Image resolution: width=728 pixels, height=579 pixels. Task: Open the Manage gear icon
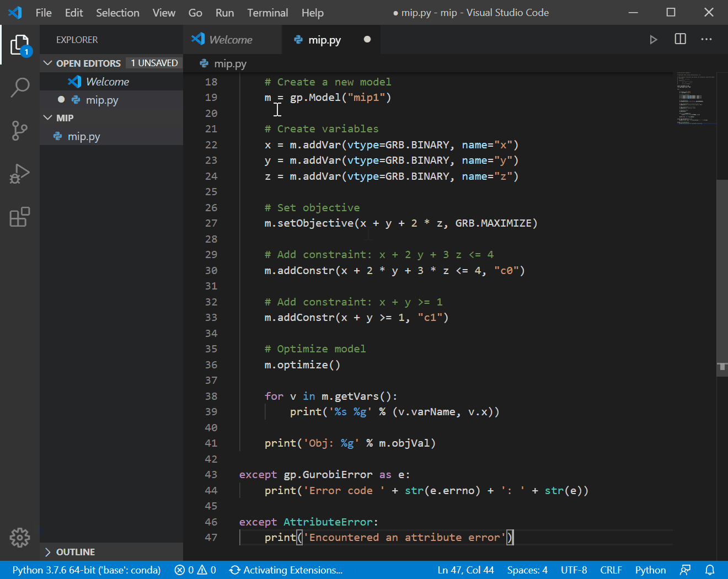click(20, 538)
